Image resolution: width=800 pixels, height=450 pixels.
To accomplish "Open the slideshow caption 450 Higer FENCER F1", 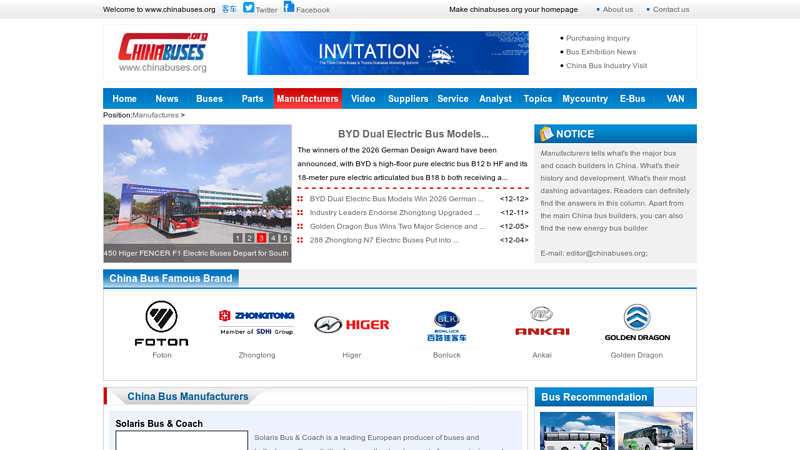I will (196, 253).
